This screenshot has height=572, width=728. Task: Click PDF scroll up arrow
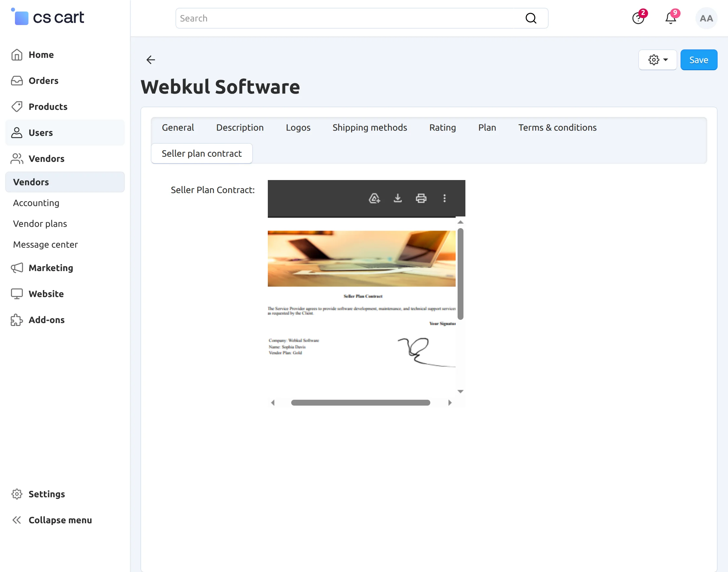pos(461,222)
